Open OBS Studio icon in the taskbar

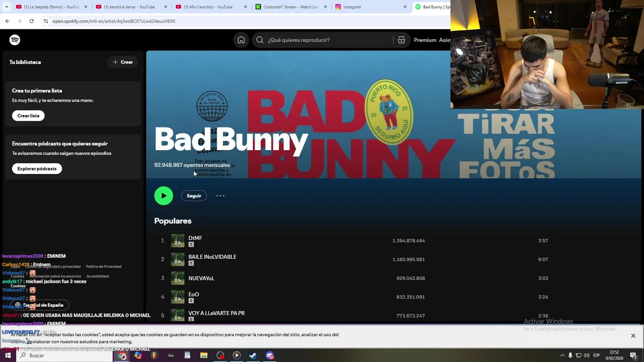pos(220,355)
